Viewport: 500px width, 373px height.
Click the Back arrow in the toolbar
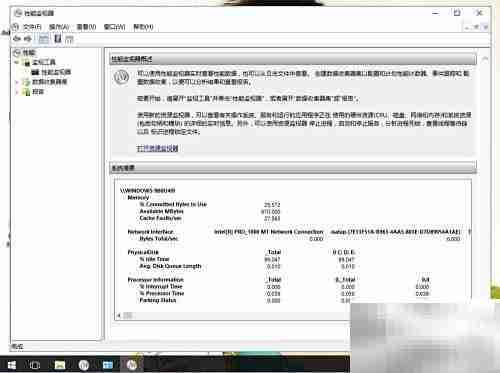click(17, 39)
